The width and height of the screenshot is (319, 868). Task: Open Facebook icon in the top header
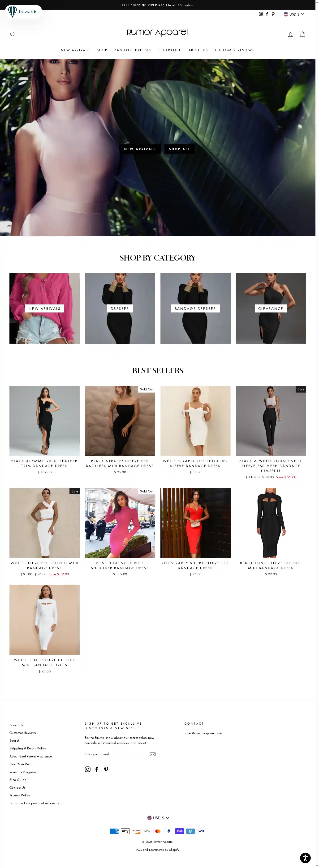coord(267,14)
